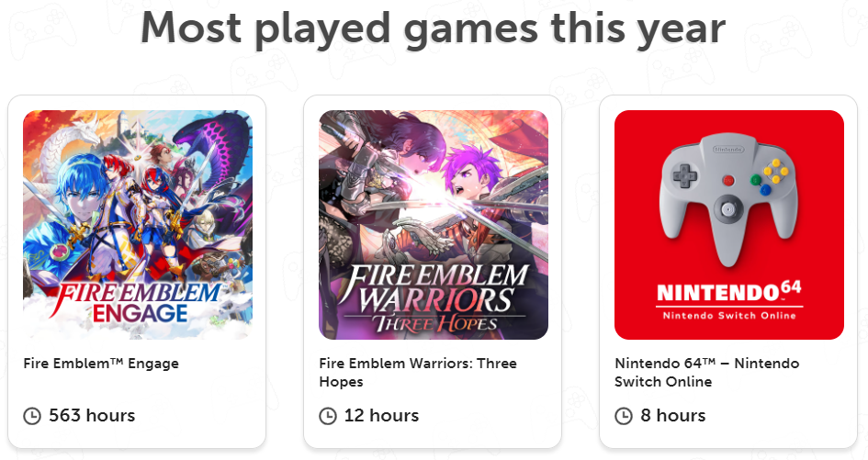
Task: Click the white NINTENDO 64 logo
Action: (x=729, y=293)
